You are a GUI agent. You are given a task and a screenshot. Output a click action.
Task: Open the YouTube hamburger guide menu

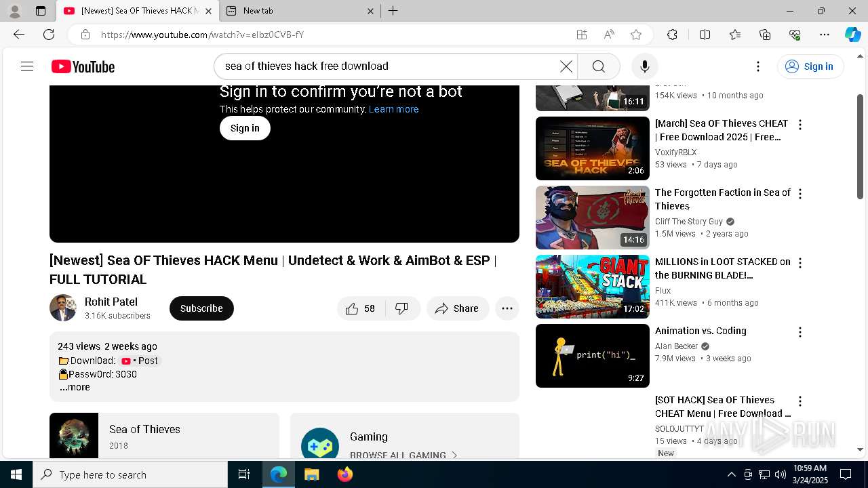click(x=27, y=66)
